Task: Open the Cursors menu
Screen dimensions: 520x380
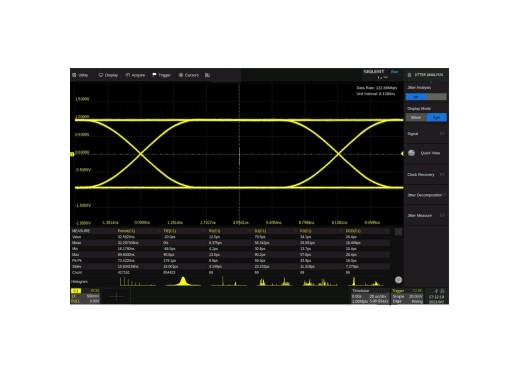Action: 189,75
